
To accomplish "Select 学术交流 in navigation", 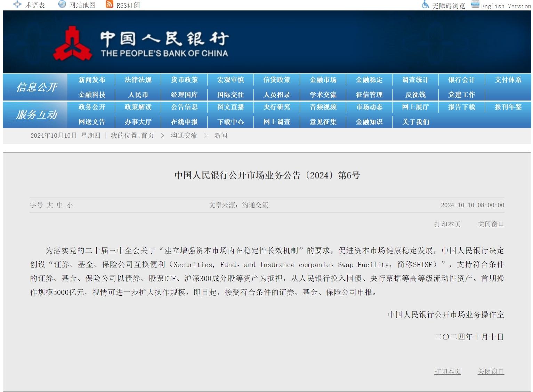I will point(323,95).
